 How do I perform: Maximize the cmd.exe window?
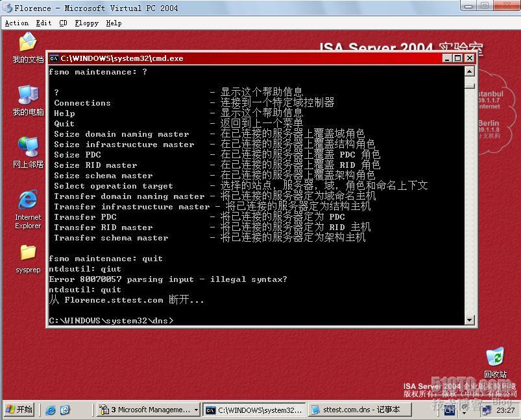458,58
